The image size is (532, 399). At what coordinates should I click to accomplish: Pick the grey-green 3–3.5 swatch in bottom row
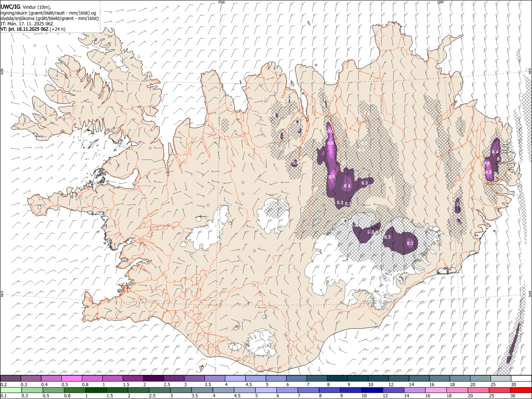[x=181, y=390]
